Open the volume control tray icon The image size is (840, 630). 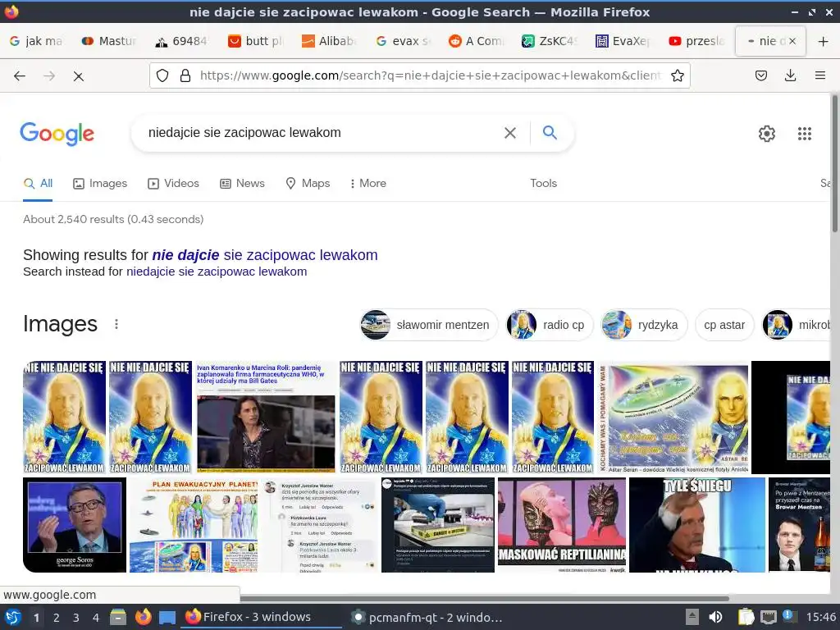coord(715,617)
